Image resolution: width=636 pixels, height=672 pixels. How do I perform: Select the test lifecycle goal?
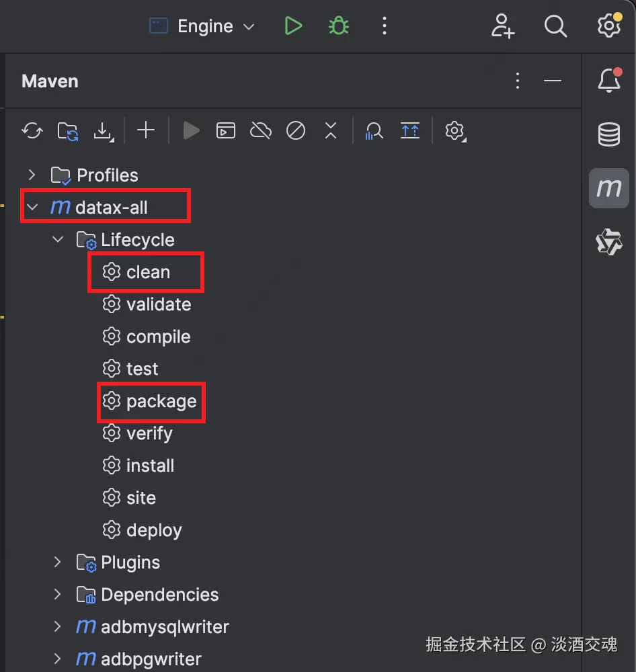(x=130, y=368)
